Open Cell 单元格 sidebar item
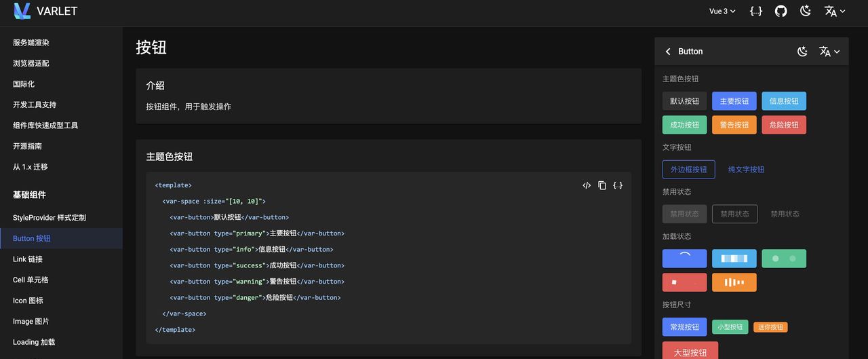Image resolution: width=868 pixels, height=359 pixels. click(x=61, y=280)
